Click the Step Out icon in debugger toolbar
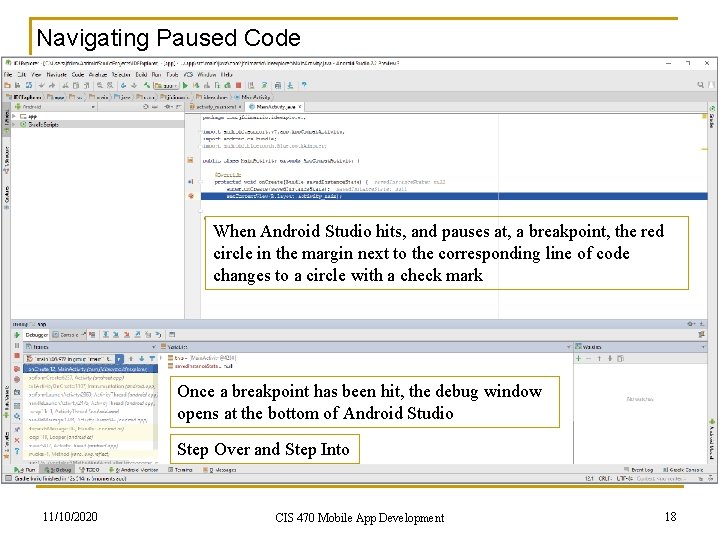 [x=137, y=334]
